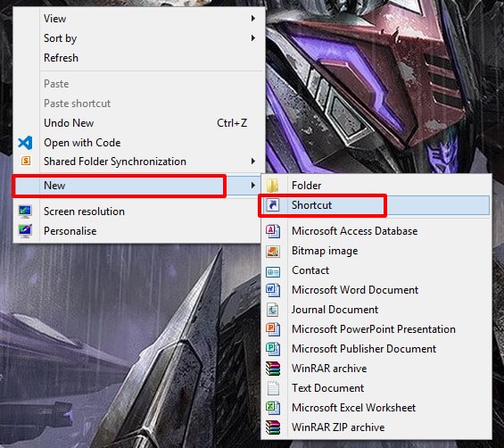Image resolution: width=504 pixels, height=448 pixels.
Task: Click the PowerPoint Presentation icon
Action: click(x=273, y=329)
